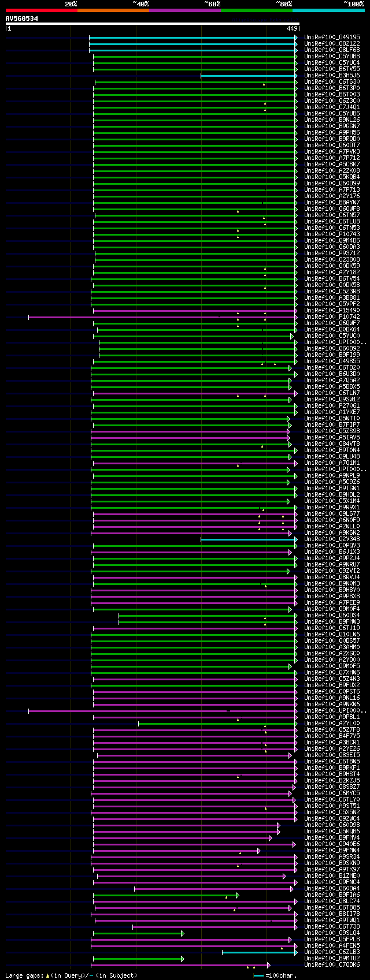Select the UniRef100_Q0DK64 label
Image resolution: width=370 pixels, height=980 pixels.
pos(332,329)
